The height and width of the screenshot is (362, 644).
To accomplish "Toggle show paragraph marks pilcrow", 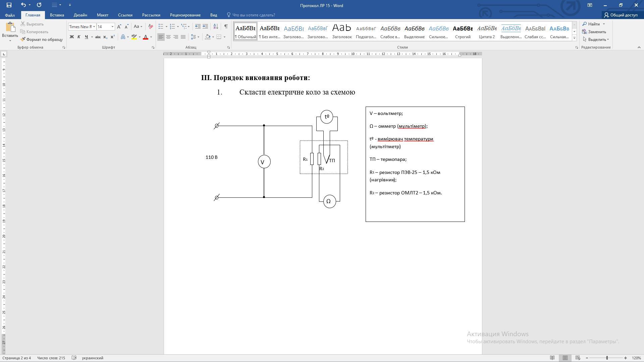I will [226, 26].
